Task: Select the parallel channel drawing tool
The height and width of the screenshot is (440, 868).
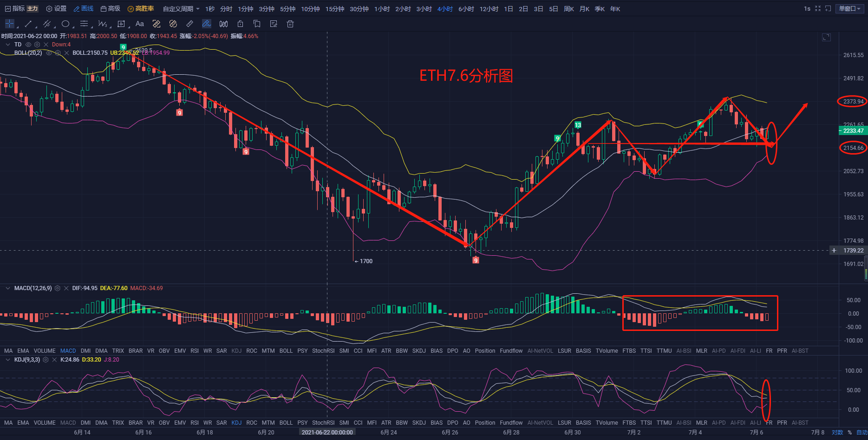Action: [x=46, y=24]
